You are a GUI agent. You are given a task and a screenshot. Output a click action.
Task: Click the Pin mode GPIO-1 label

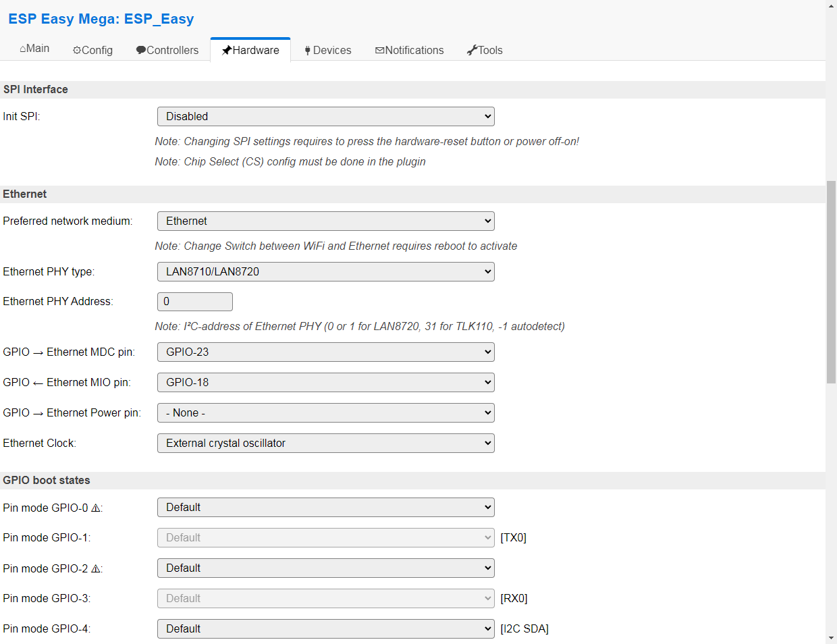(x=47, y=538)
